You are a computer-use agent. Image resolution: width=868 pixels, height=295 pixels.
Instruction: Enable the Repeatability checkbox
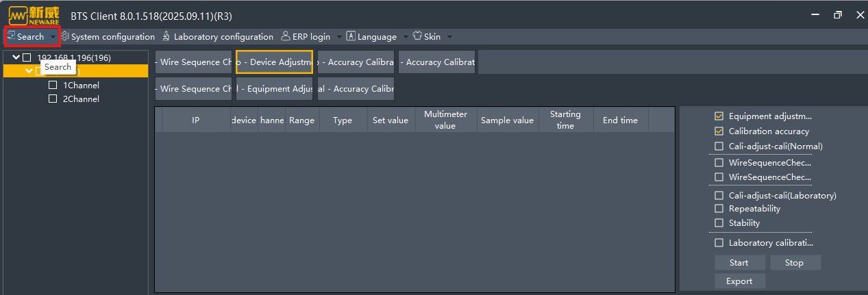point(719,209)
